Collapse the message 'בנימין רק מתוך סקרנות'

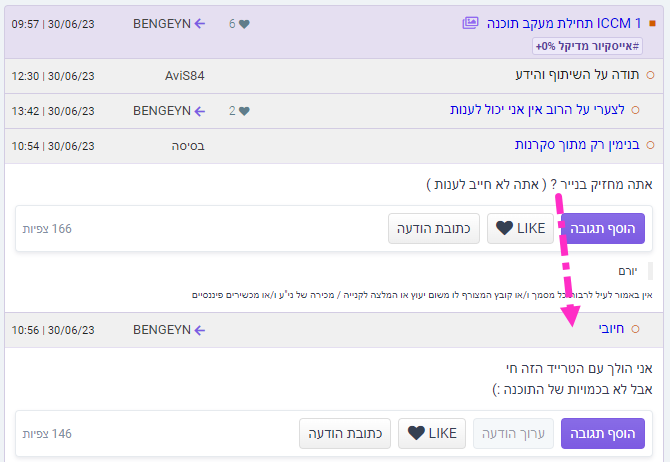577,145
